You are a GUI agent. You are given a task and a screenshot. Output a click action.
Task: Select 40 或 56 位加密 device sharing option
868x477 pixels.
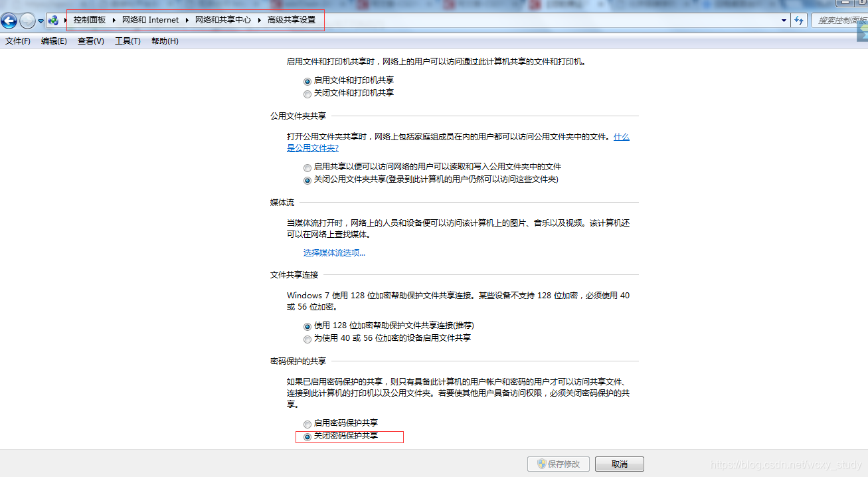[x=307, y=339]
